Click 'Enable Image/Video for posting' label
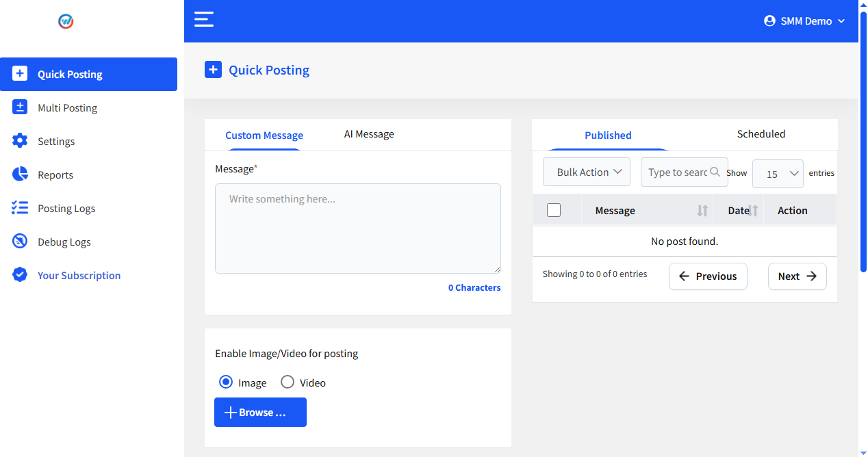 (287, 354)
